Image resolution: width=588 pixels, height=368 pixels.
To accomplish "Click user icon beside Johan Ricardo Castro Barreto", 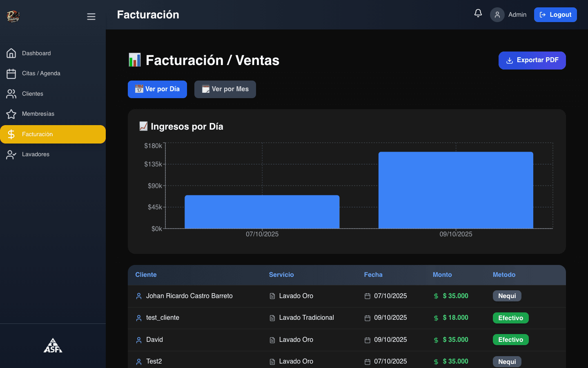I will coord(139,296).
